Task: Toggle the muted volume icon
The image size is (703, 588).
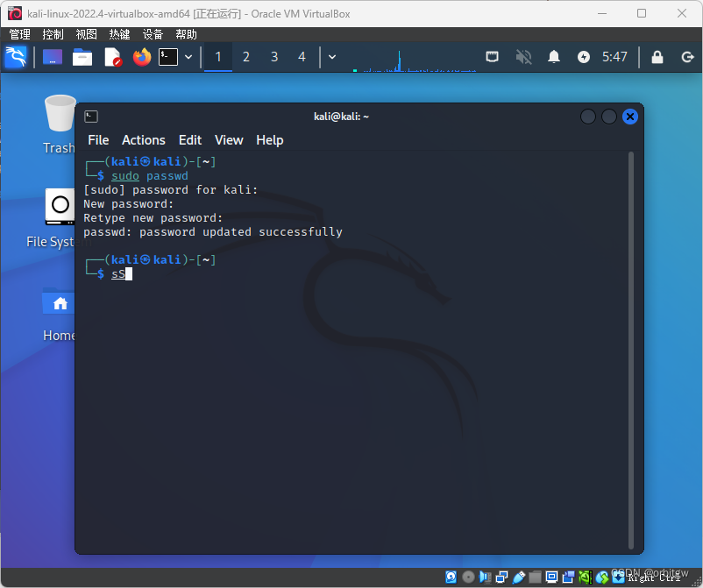Action: click(523, 57)
